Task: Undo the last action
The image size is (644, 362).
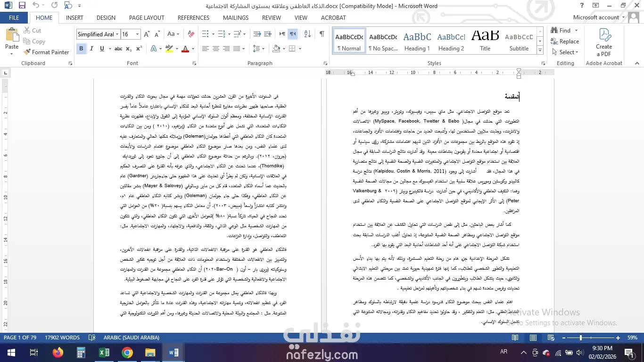Action: [36, 6]
